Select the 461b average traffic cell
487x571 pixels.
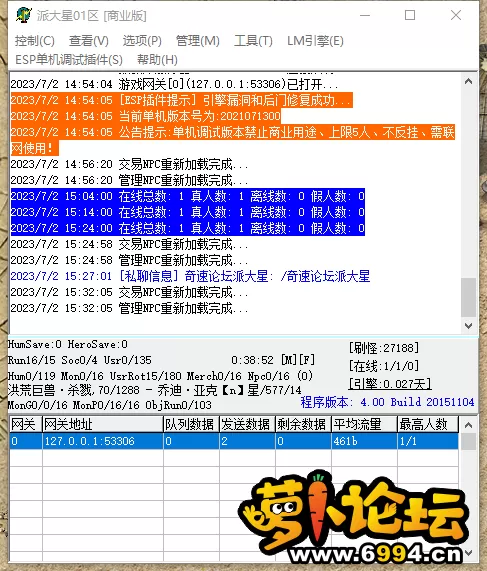point(364,441)
